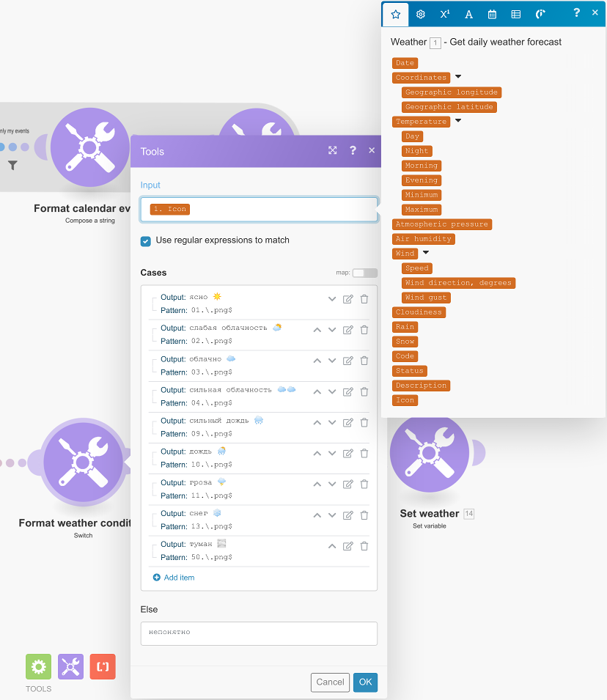Click the Else field with непонятно
607x700 pixels.
coord(259,633)
